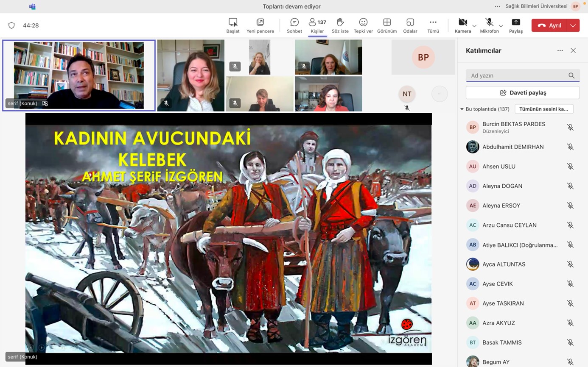Open the Sohbet chat panel
Screen dimensions: 588x367
[x=294, y=25]
